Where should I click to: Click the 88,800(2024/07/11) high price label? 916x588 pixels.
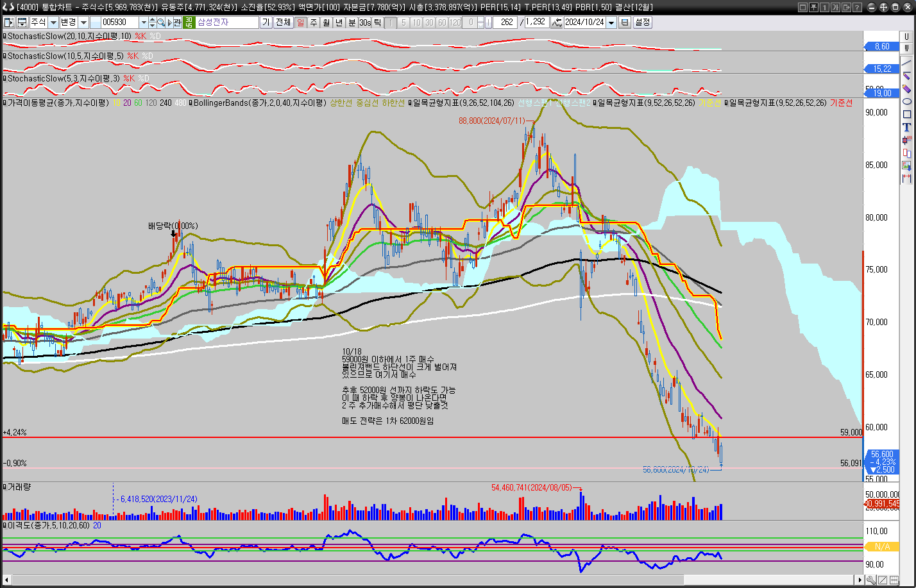point(492,121)
